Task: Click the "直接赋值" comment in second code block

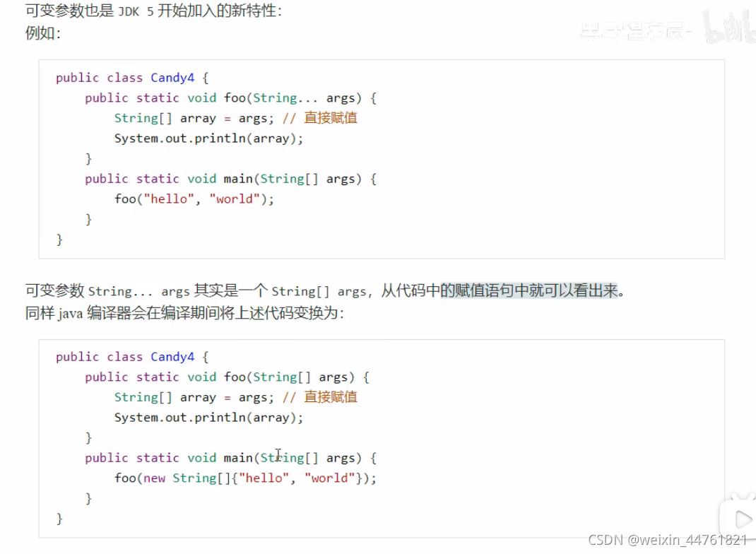Action: [x=320, y=397]
